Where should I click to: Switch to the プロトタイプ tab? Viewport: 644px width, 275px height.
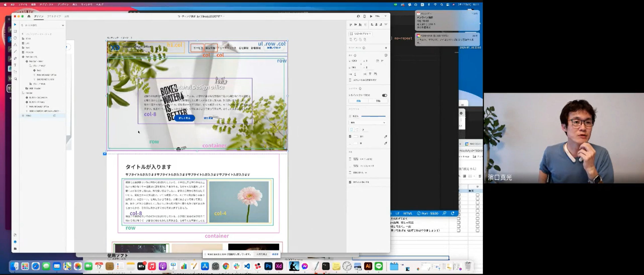(54, 17)
